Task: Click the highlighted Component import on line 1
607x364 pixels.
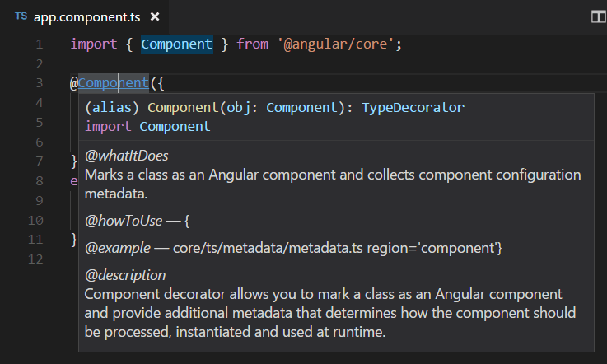Action: pyautogui.click(x=176, y=44)
